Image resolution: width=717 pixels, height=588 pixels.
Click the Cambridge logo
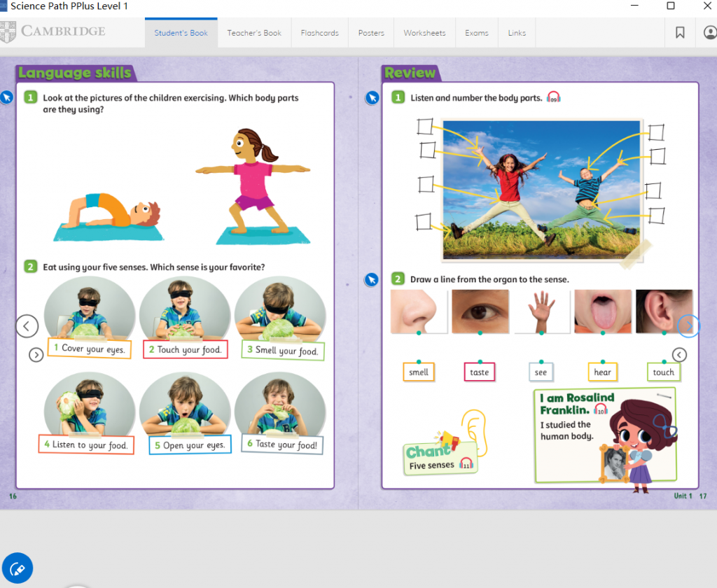click(55, 31)
